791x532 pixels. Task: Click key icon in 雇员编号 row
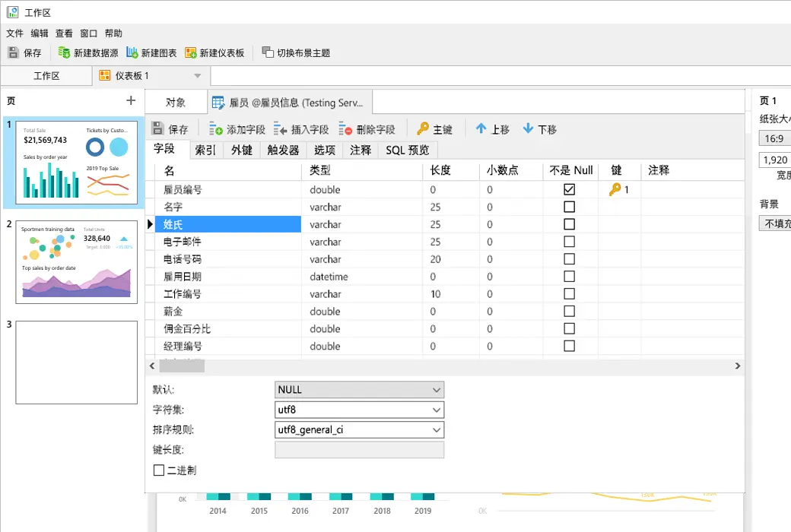(x=615, y=189)
